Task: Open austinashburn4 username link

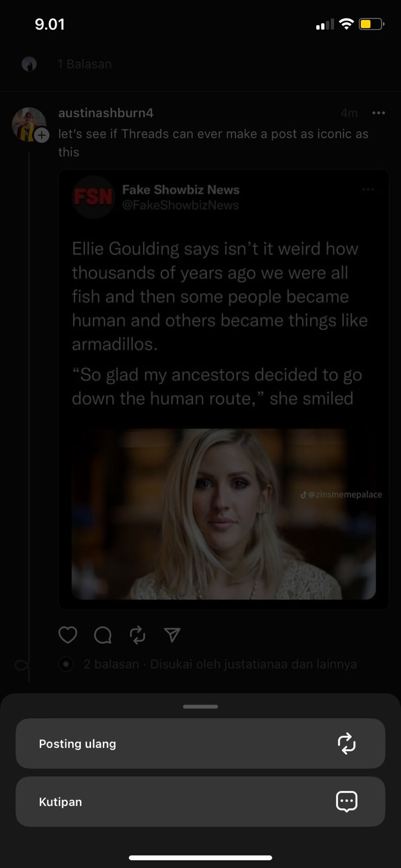Action: click(x=106, y=113)
